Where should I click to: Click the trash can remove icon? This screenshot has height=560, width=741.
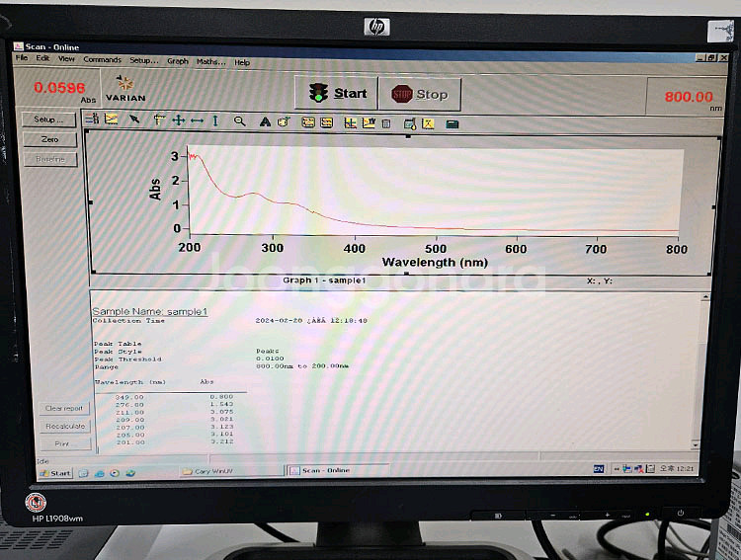[x=386, y=123]
